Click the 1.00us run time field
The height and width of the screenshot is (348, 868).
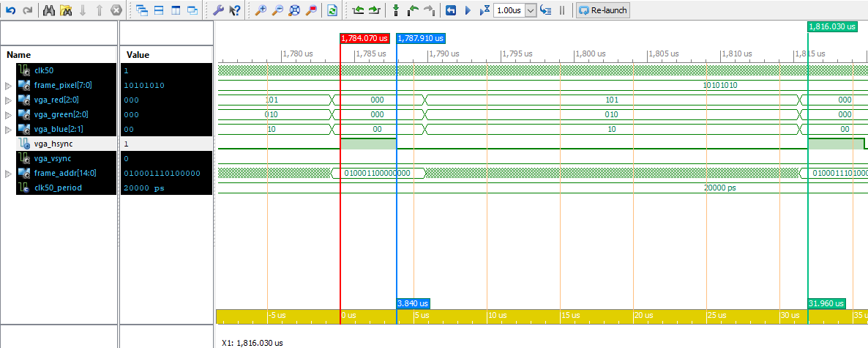pos(509,10)
